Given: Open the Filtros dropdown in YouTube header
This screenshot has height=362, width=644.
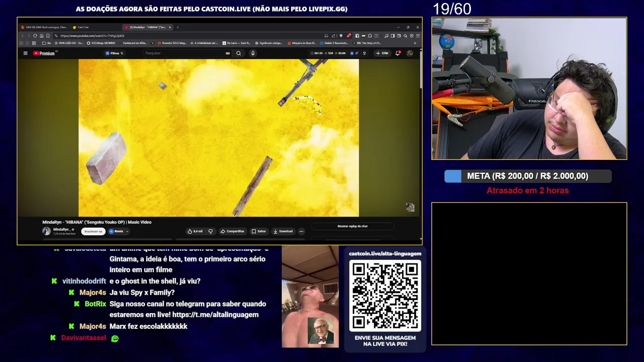Looking at the screenshot, I should click(114, 53).
